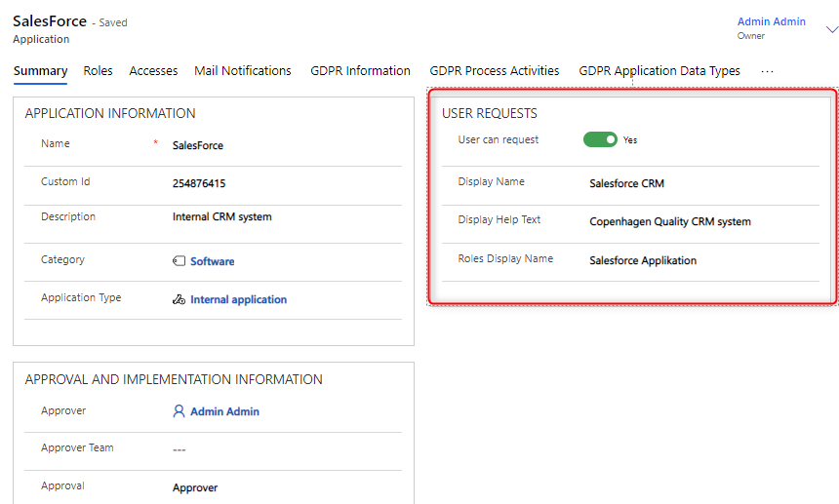Click the person icon beside Approver Admin Admin

(x=179, y=411)
